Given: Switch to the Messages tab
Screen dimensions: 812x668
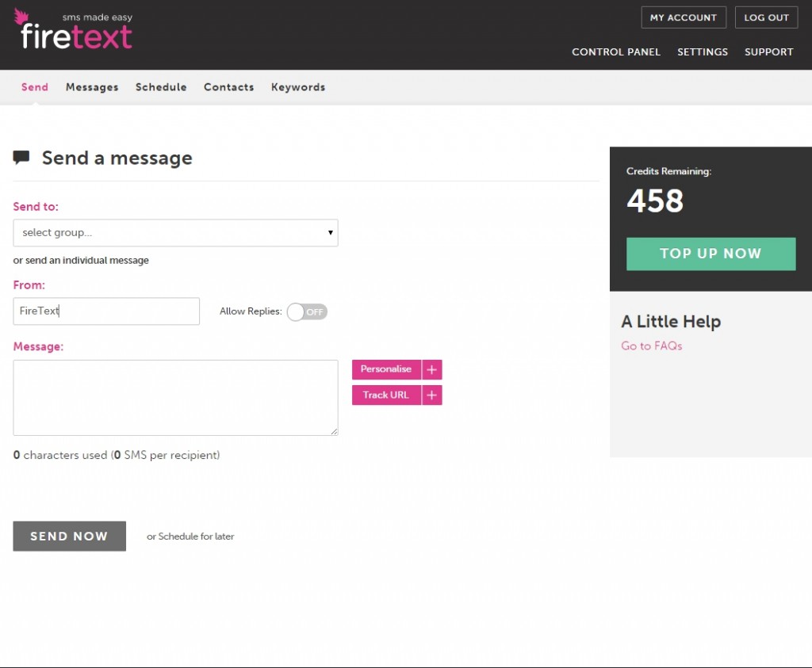Looking at the screenshot, I should pyautogui.click(x=92, y=87).
